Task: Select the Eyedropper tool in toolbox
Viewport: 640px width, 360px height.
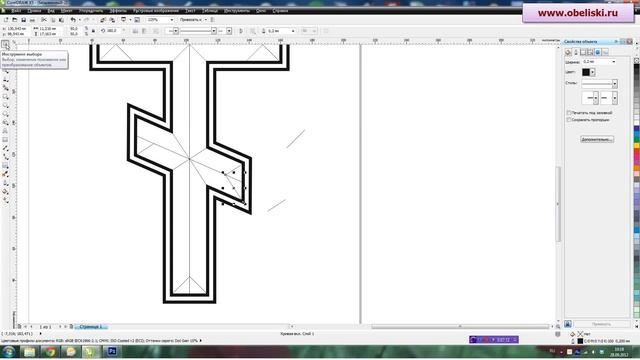Action: coord(5,174)
